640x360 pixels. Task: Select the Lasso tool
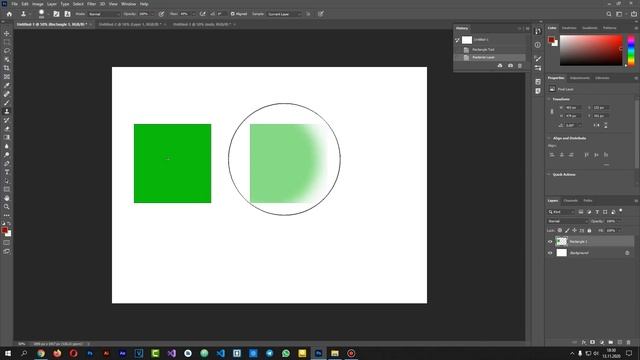pos(7,51)
